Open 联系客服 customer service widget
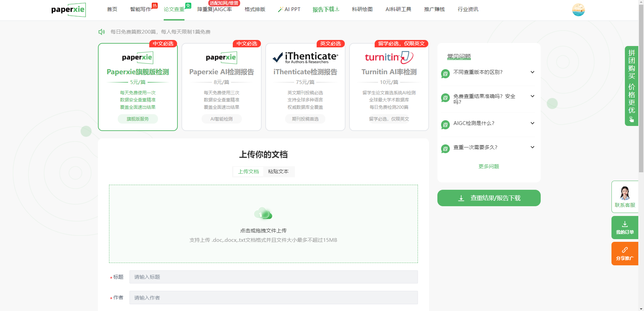Viewport: 644px width, 311px height. 625,197
